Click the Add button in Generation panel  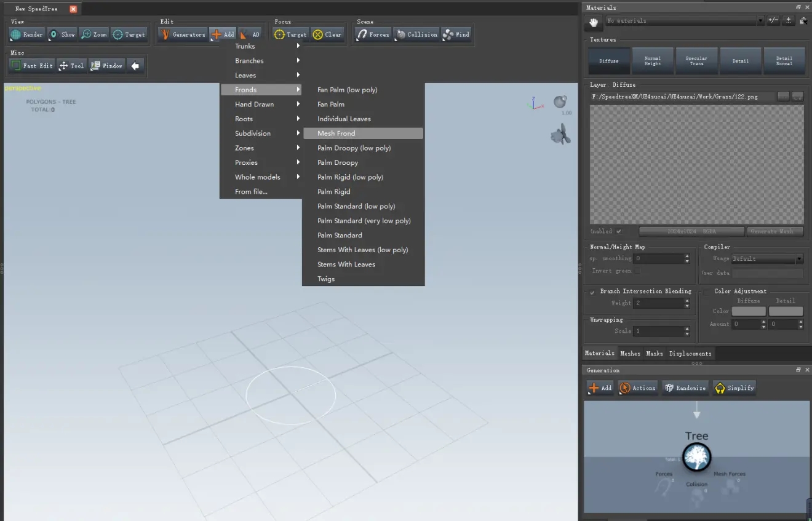[600, 388]
